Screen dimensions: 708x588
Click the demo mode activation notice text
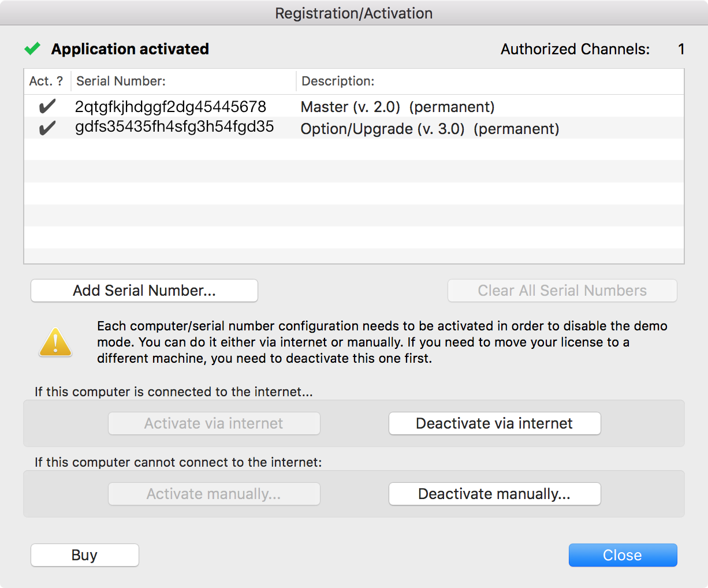pos(382,342)
